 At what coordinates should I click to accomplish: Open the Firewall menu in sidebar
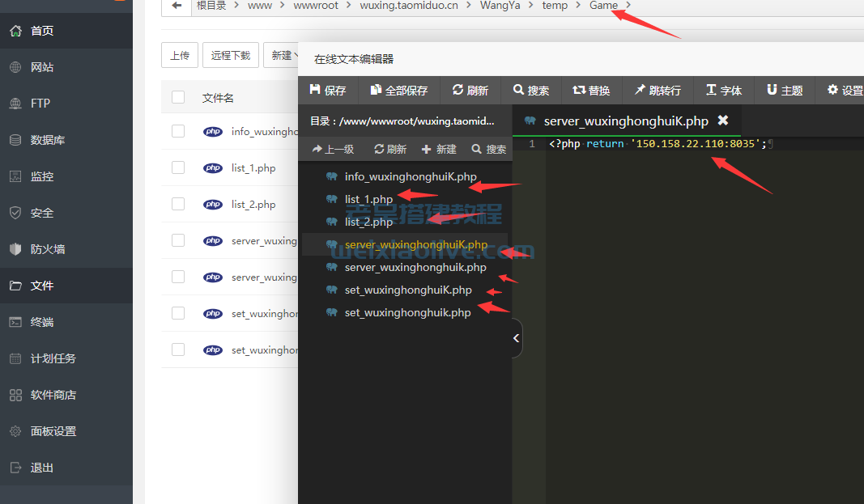point(48,249)
